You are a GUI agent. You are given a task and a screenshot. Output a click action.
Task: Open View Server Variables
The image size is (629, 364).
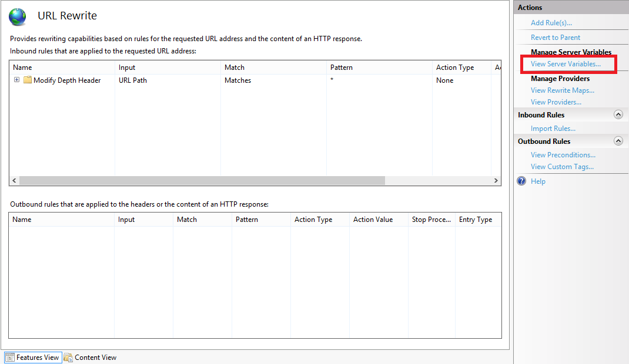point(566,64)
